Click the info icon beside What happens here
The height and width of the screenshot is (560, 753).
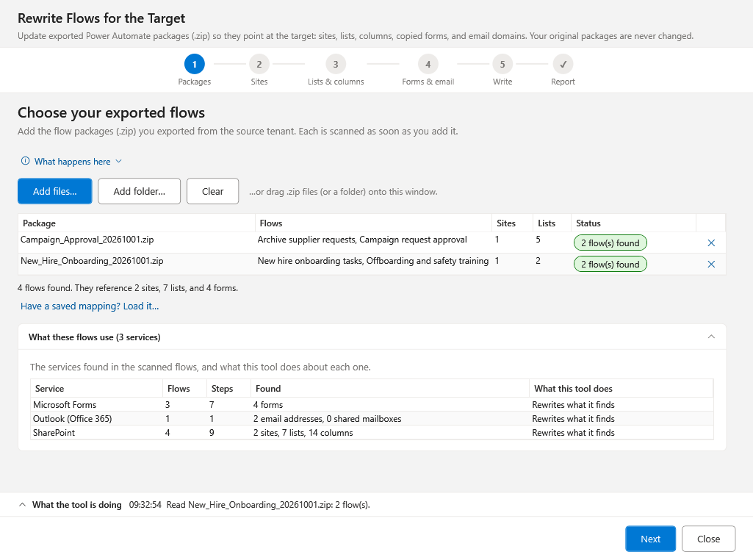26,161
